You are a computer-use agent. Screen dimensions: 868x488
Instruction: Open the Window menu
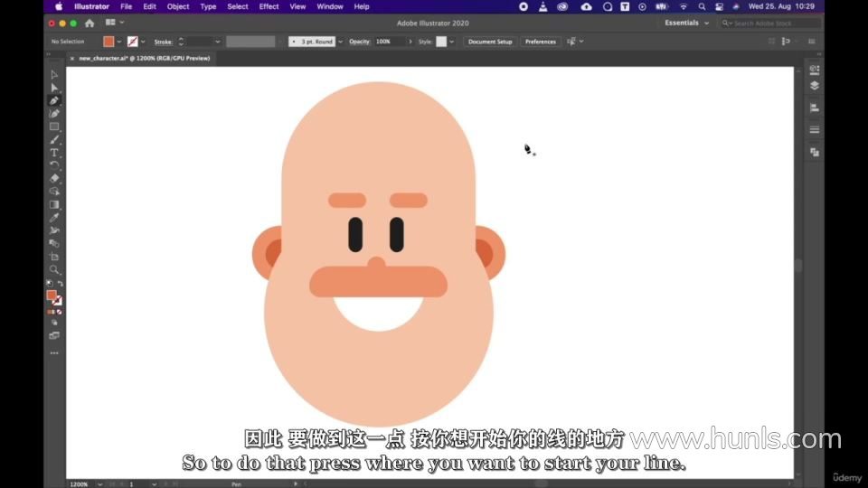(330, 6)
